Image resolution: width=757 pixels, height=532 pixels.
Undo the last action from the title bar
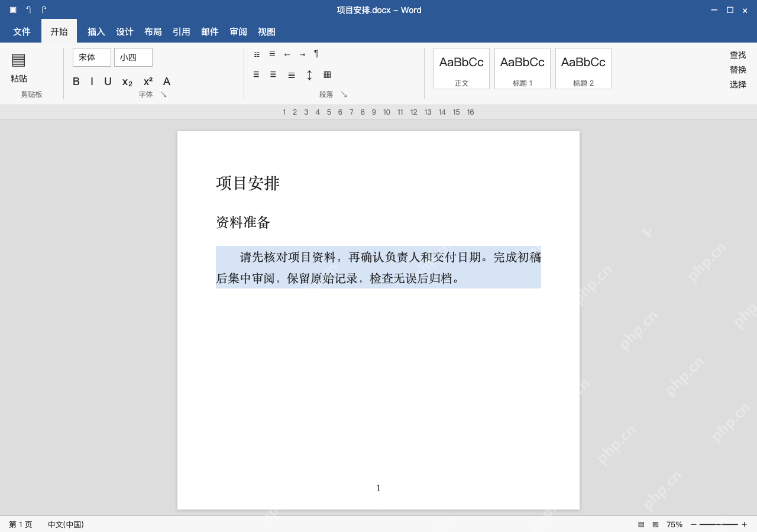click(28, 10)
